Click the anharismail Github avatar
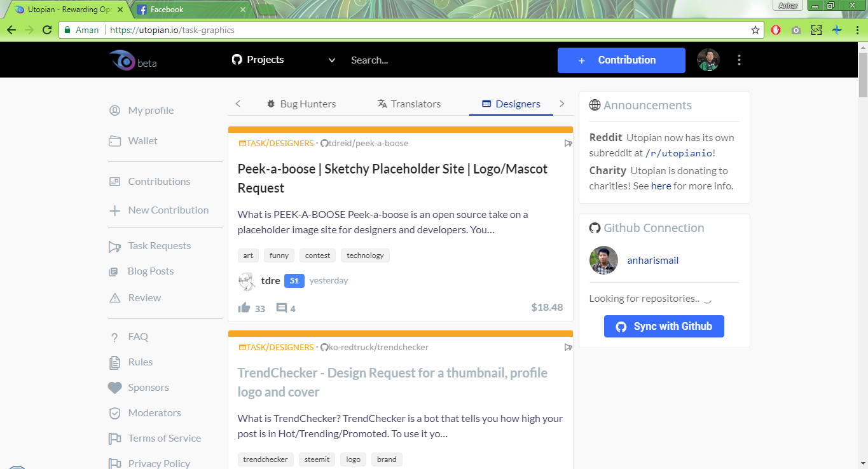 point(603,260)
